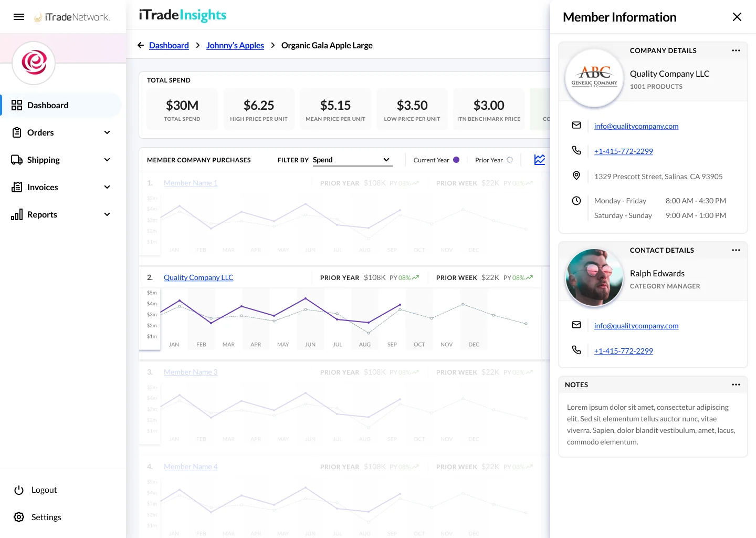Click Ralph Edwards contact phone link

point(624,351)
